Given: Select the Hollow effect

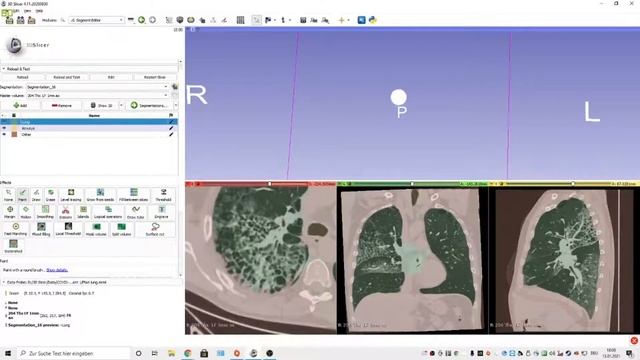Looking at the screenshot, I should click(x=26, y=212).
